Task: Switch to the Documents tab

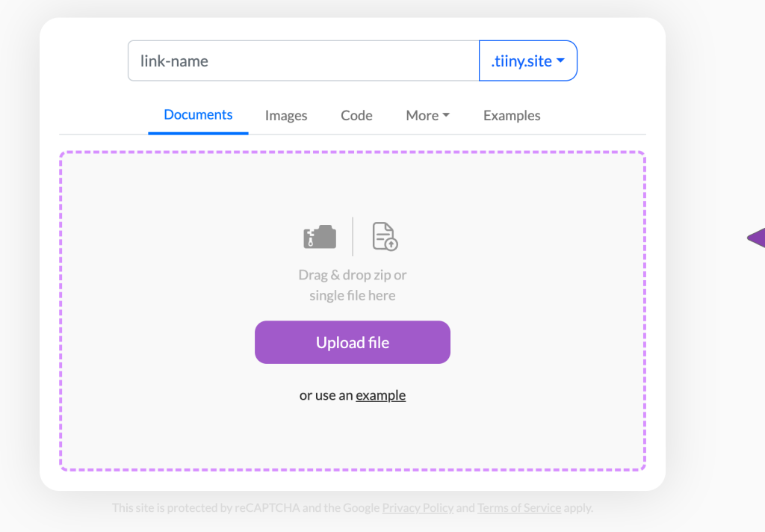Action: click(x=198, y=114)
